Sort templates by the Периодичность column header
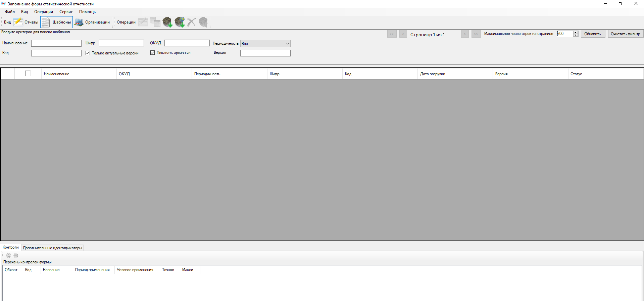The height and width of the screenshot is (301, 644). pos(230,74)
